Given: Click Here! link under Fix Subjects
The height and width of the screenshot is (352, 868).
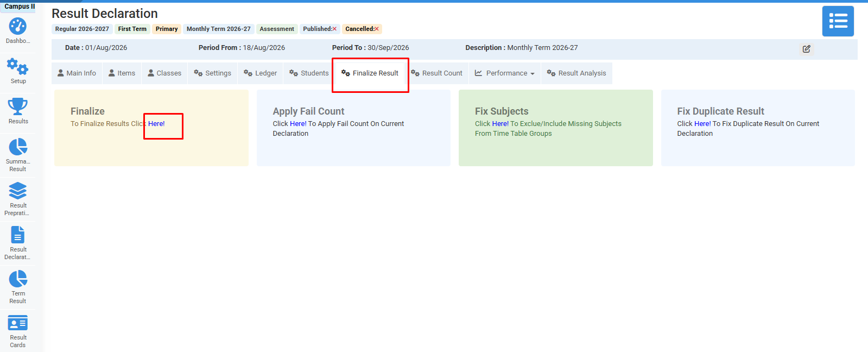Looking at the screenshot, I should (x=500, y=124).
